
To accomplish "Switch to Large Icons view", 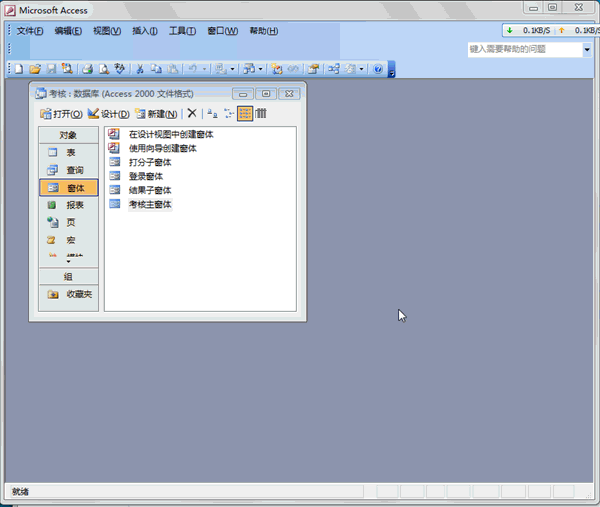I will click(x=212, y=113).
